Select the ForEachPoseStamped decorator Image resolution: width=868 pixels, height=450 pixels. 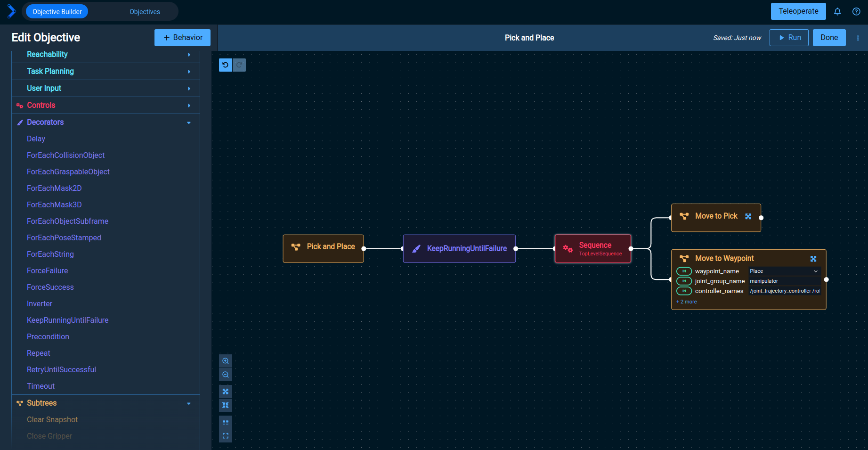coord(64,237)
